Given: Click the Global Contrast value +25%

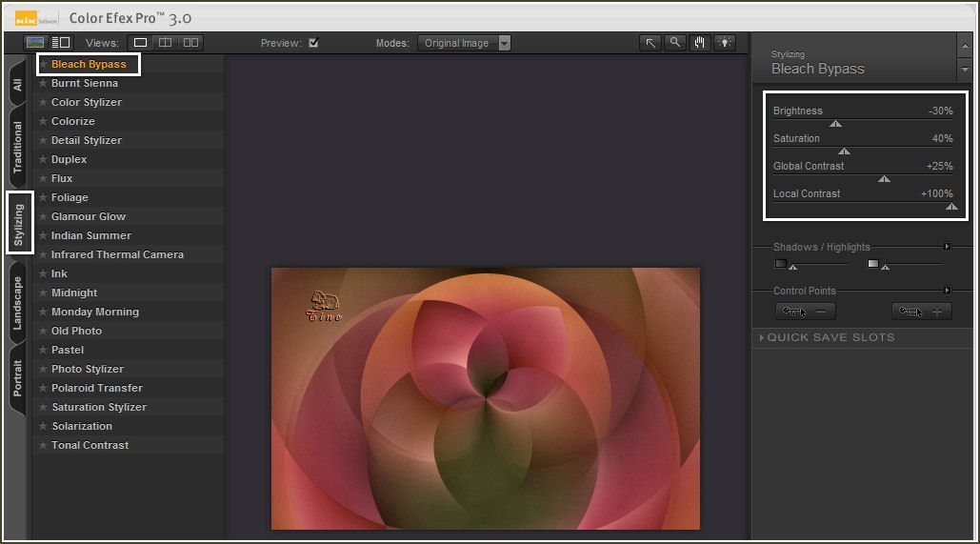Looking at the screenshot, I should click(x=939, y=166).
